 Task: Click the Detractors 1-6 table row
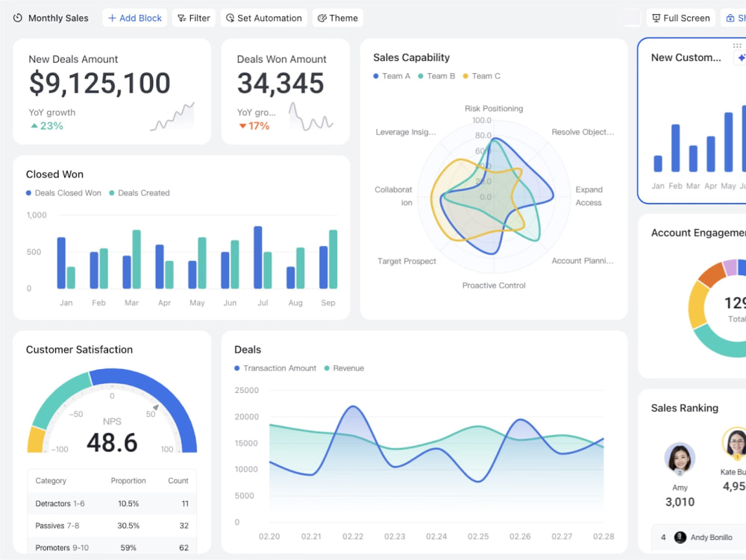[x=112, y=503]
